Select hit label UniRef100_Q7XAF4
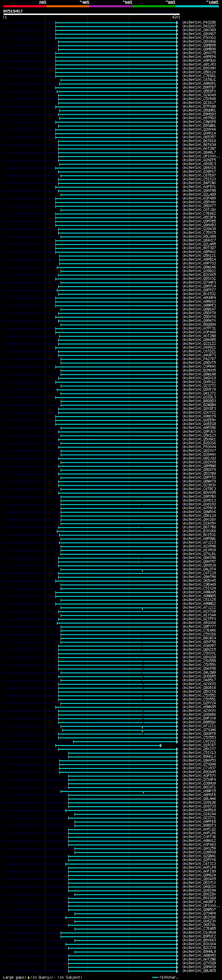The image size is (222, 980). (199, 779)
